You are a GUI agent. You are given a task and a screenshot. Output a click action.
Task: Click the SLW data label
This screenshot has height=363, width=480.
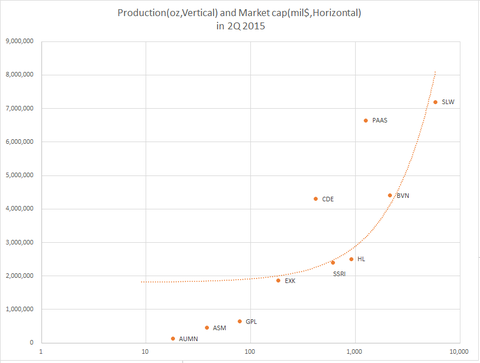[448, 102]
